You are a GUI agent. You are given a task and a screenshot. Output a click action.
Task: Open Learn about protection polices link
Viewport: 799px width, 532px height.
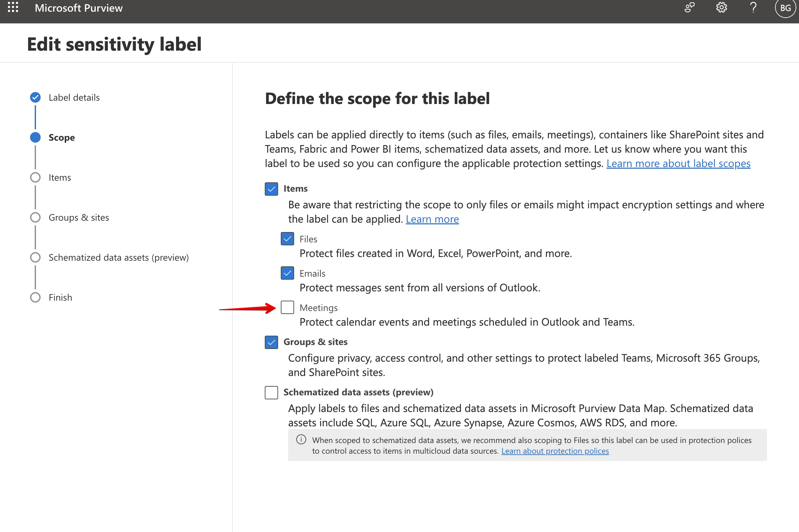(555, 451)
